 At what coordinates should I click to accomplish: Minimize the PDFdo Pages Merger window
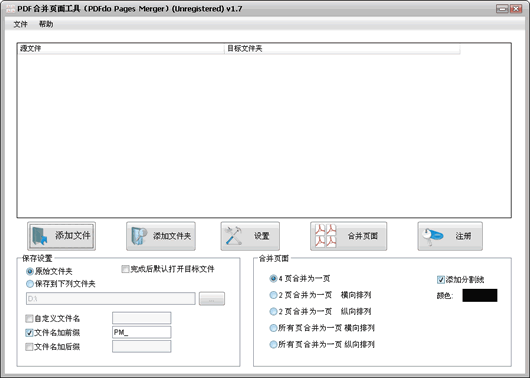tap(502, 9)
